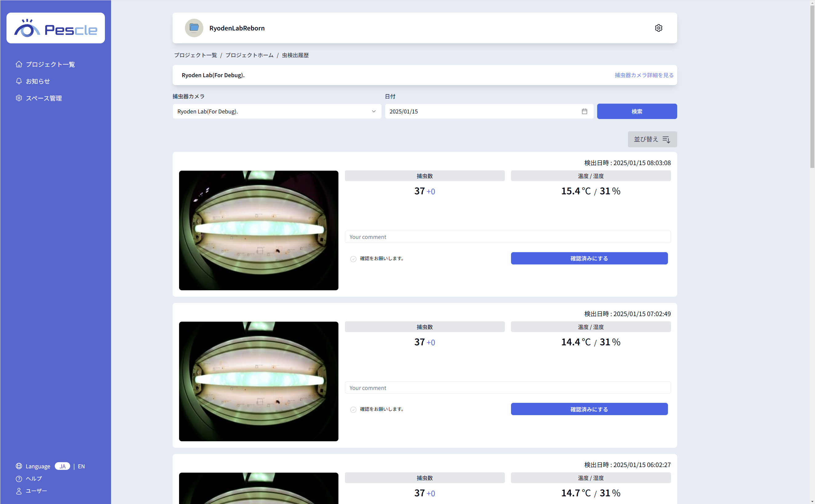The height and width of the screenshot is (504, 815).
Task: Go to プロジェクト一覧 in sidebar
Action: tap(50, 64)
